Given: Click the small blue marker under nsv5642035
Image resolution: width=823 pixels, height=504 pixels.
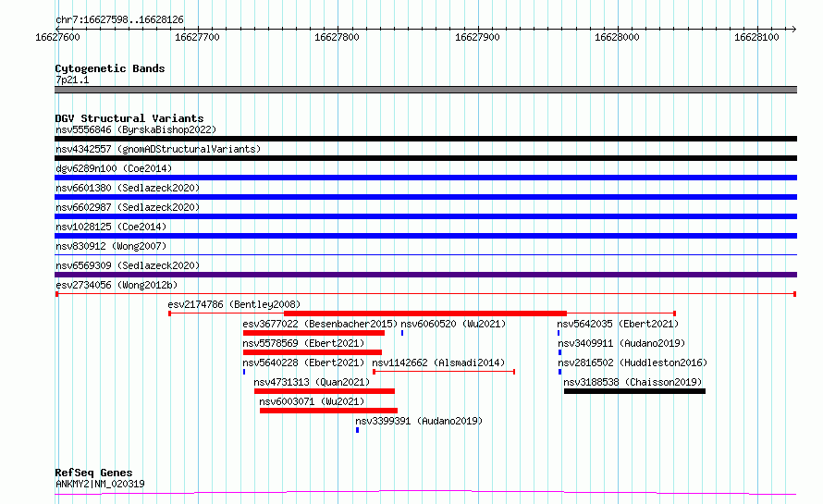Looking at the screenshot, I should coord(559,333).
